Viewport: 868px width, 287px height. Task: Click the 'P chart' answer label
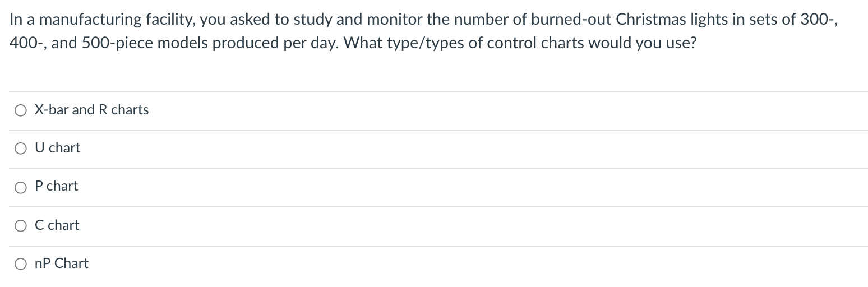[57, 186]
